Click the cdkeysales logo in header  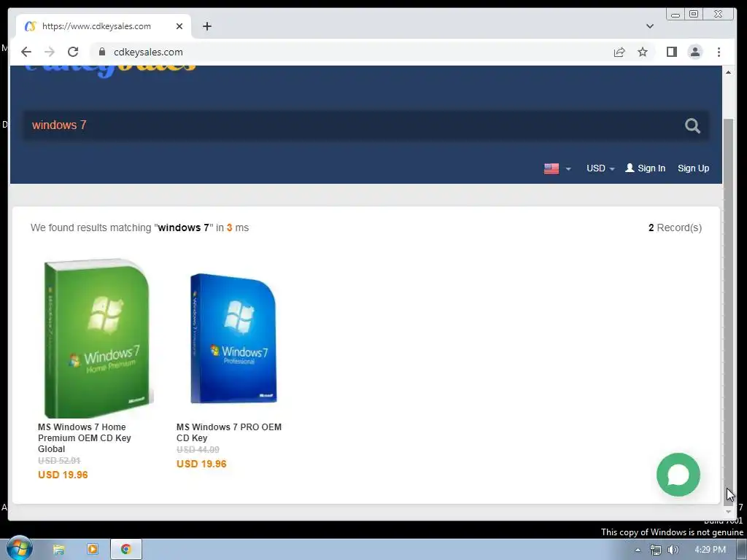coord(111,71)
